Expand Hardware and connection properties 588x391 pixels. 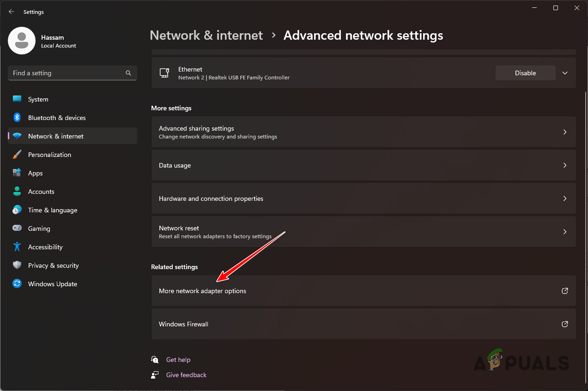pos(363,198)
